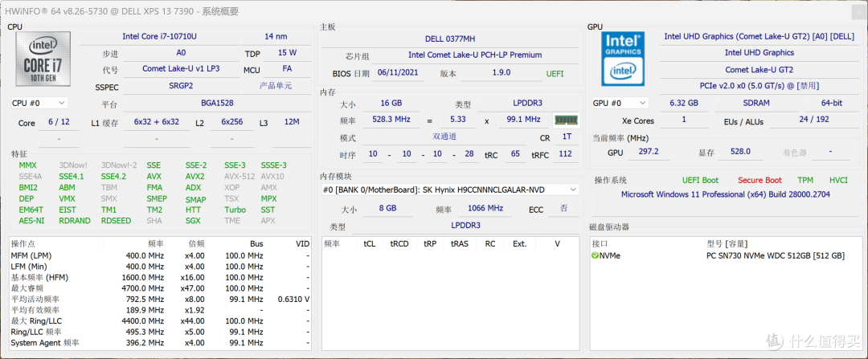Click the SRGP2 SSPEC value
This screenshot has width=868, height=359.
pyautogui.click(x=181, y=86)
